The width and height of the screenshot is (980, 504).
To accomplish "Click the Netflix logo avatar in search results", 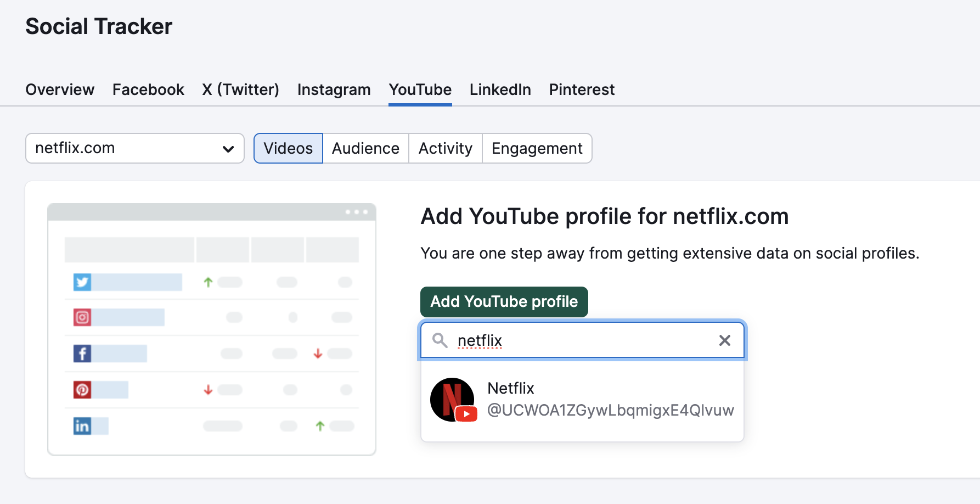I will tap(453, 399).
